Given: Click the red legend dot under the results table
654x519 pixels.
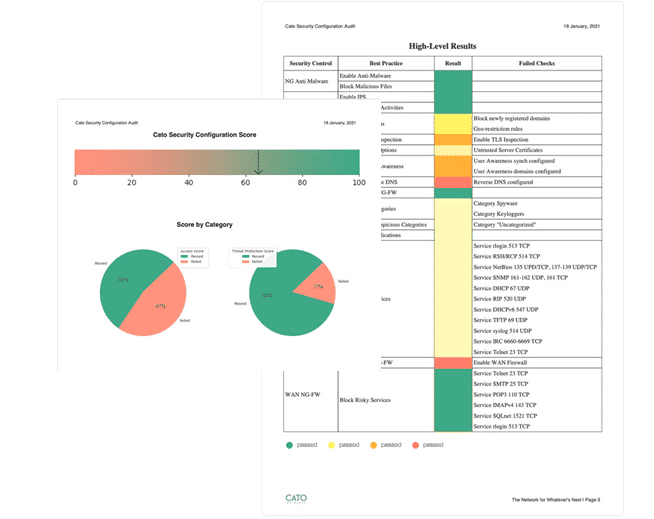Looking at the screenshot, I should coord(415,445).
